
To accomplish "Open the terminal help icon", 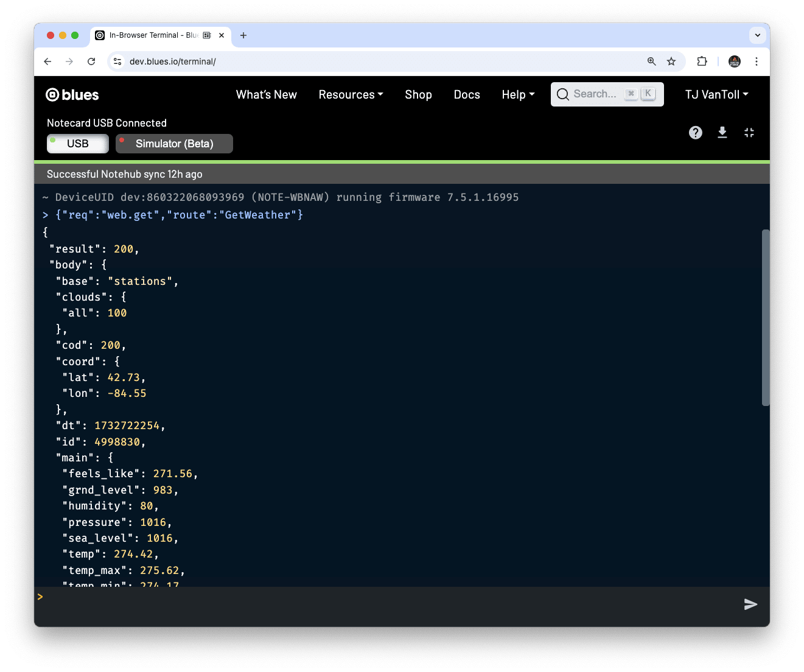I will [x=696, y=133].
